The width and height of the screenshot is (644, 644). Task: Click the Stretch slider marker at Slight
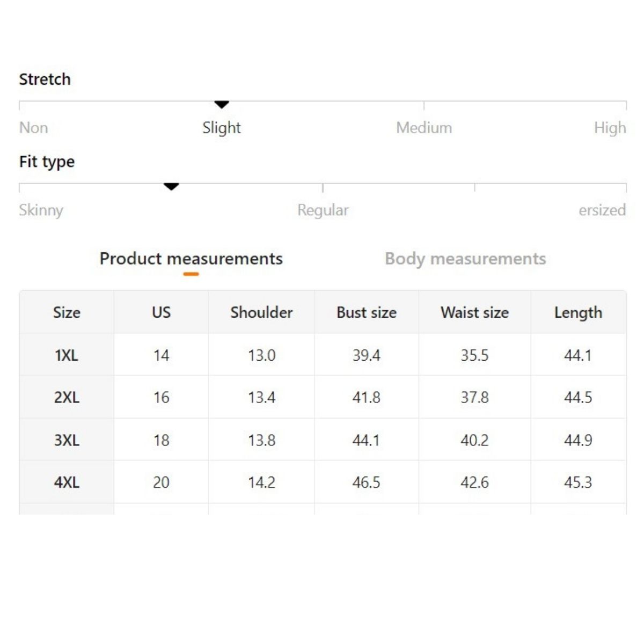click(222, 104)
